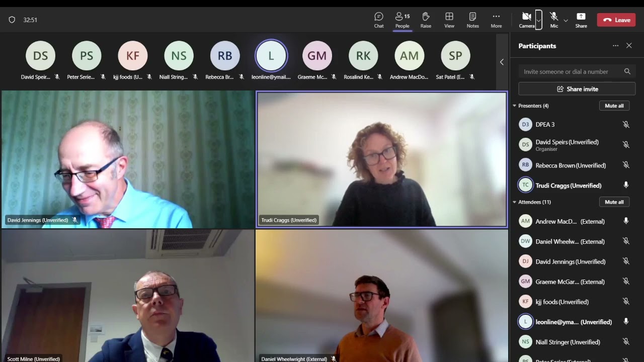The image size is (644, 362).
Task: Select the highlighted L avatar for leonline
Action: (x=271, y=55)
